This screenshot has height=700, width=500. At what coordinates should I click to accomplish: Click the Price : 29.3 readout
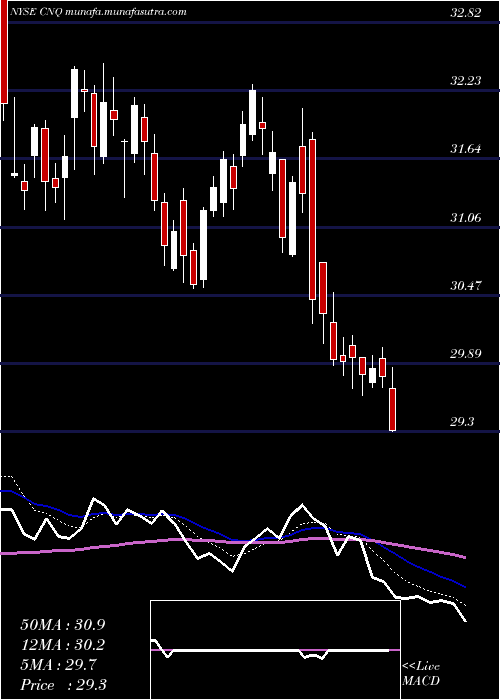[x=63, y=685]
